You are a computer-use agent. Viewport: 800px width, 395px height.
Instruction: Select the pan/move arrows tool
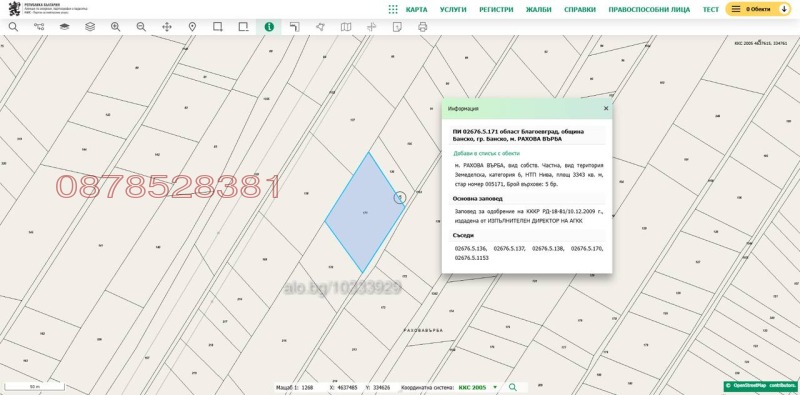click(x=167, y=27)
